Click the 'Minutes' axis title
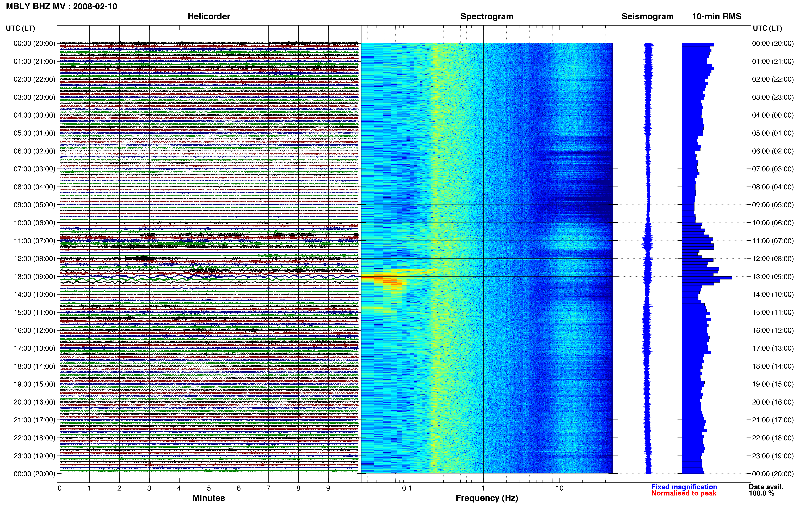 208,498
